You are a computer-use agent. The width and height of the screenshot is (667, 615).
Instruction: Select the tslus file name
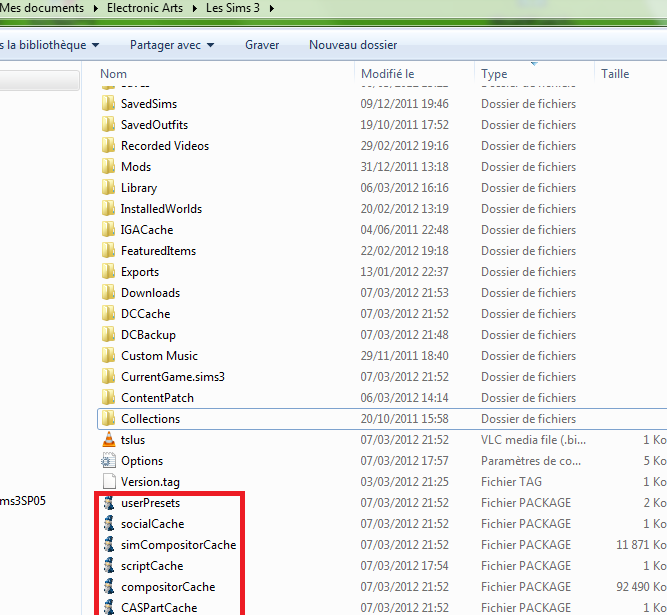tap(133, 439)
